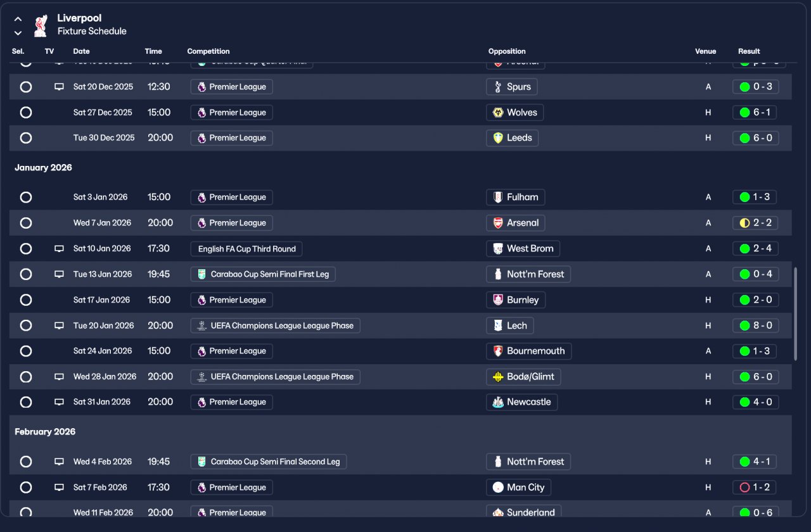The image size is (811, 532).
Task: Select the Fulham fixture radio button
Action: coord(26,197)
